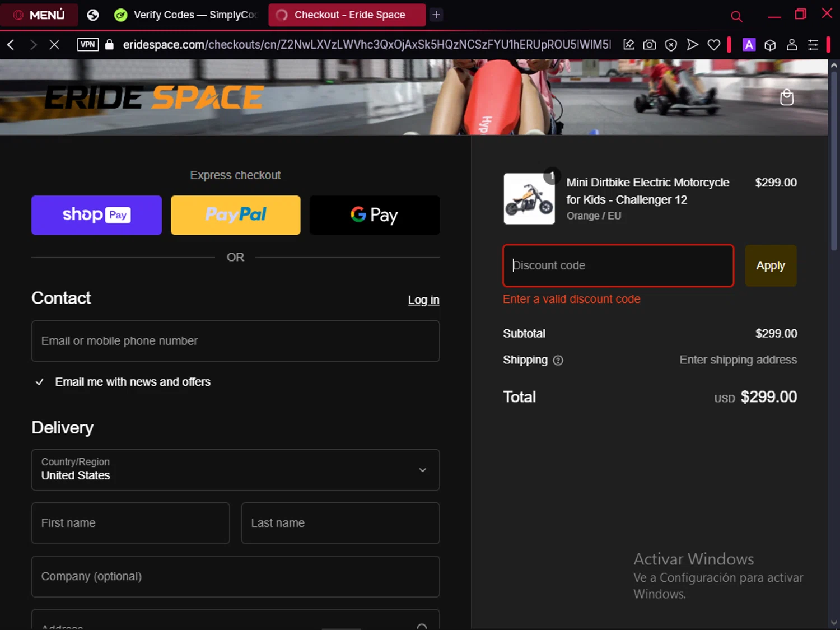Viewport: 840px width, 630px height.
Task: Focus the First name field
Action: pos(130,523)
